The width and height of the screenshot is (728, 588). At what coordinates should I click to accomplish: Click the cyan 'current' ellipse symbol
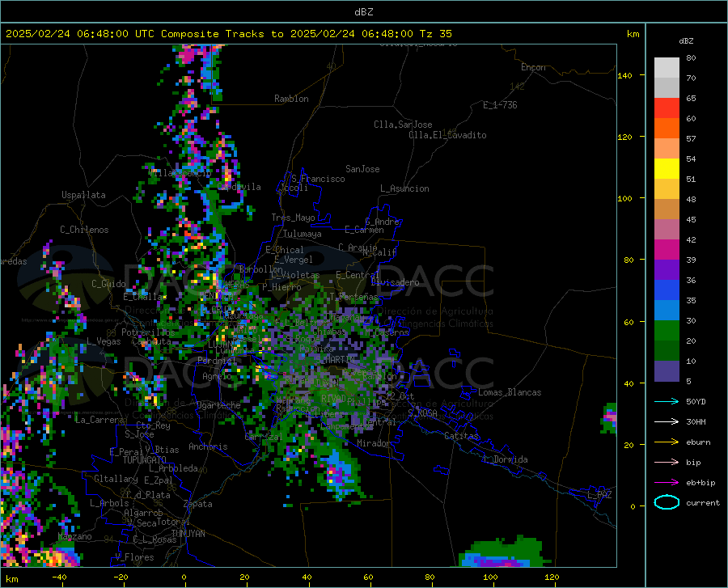click(667, 502)
